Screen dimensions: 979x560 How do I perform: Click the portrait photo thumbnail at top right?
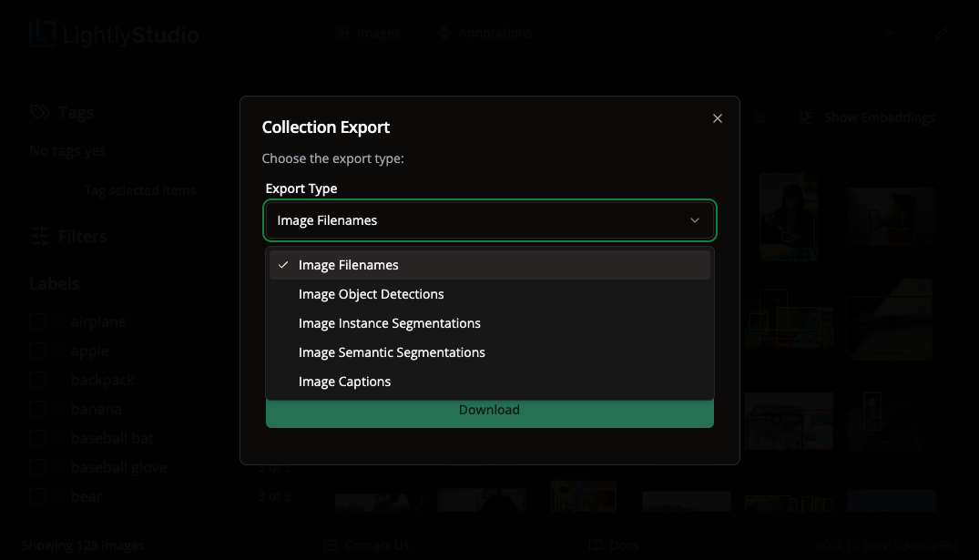click(x=789, y=217)
